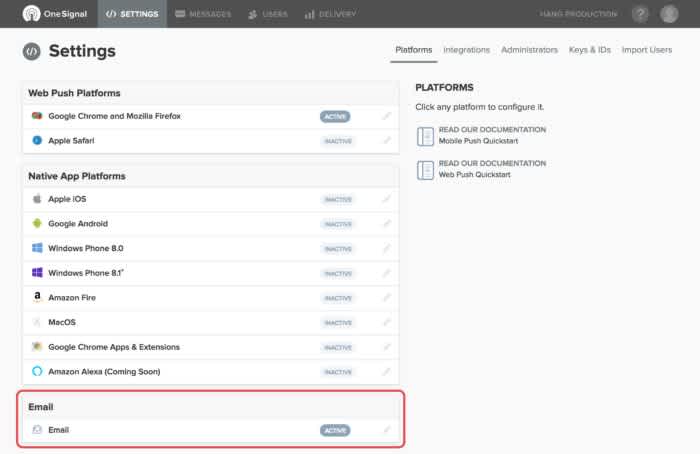Screen dimensions: 700x454
Task: Open the help question mark icon
Action: [640, 14]
